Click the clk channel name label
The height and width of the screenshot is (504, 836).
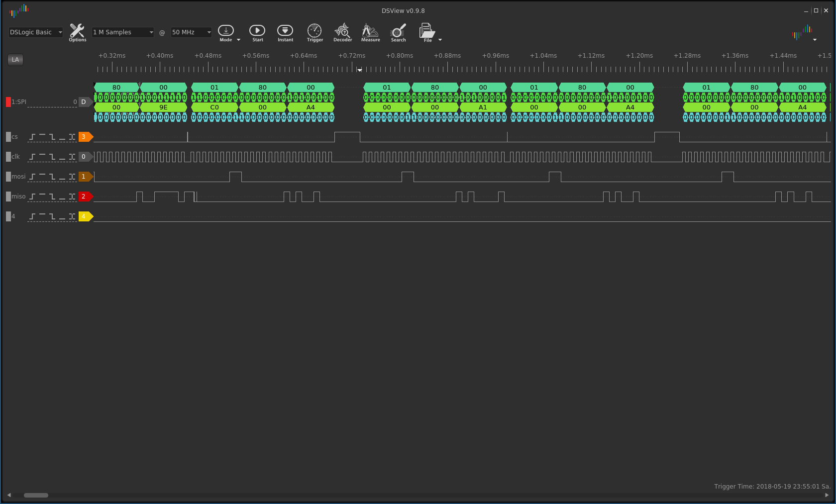pyautogui.click(x=15, y=157)
